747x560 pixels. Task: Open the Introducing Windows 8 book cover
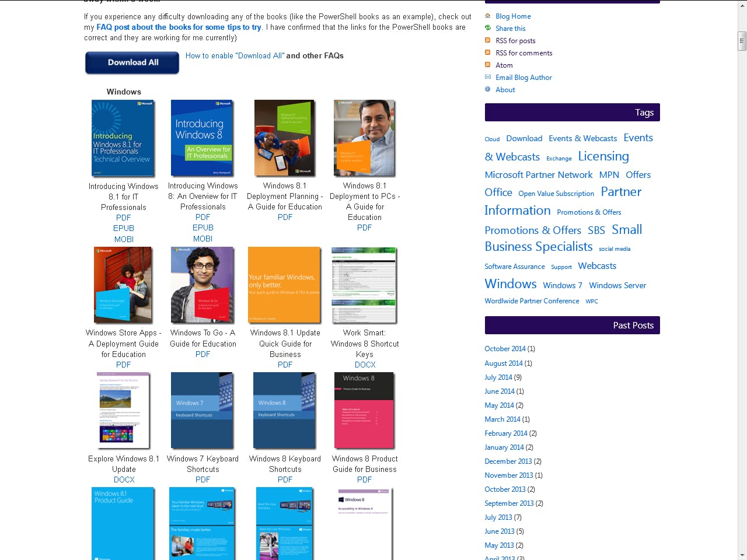click(202, 138)
